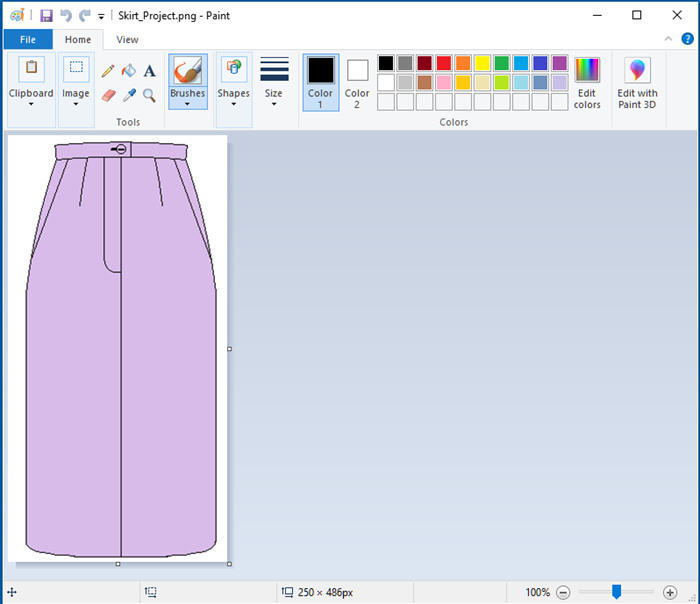This screenshot has width=700, height=604.
Task: Select the Magnifier tool
Action: point(149,96)
